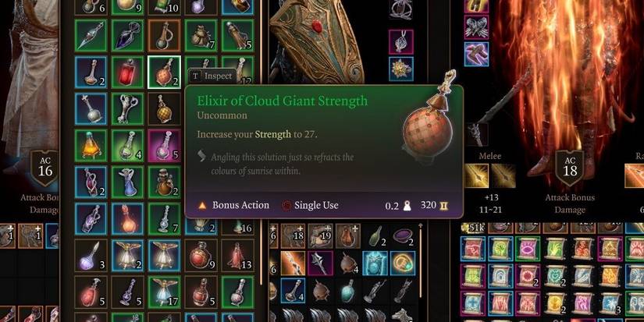Viewport: 644px width, 322px height.
Task: Pick the glowing orange potion in green frame
Action: tap(91, 146)
